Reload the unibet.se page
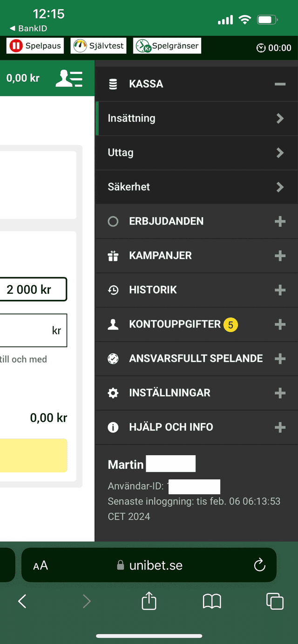Viewport: 298px width, 644px height. [259, 565]
